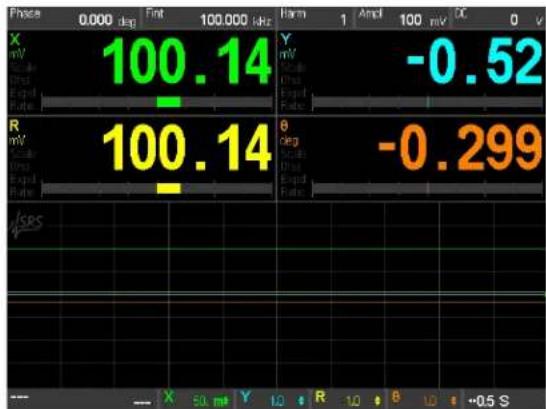Tap the orange θ -0.299 readout
Viewport: 546px width, 409px height.
tap(460, 147)
